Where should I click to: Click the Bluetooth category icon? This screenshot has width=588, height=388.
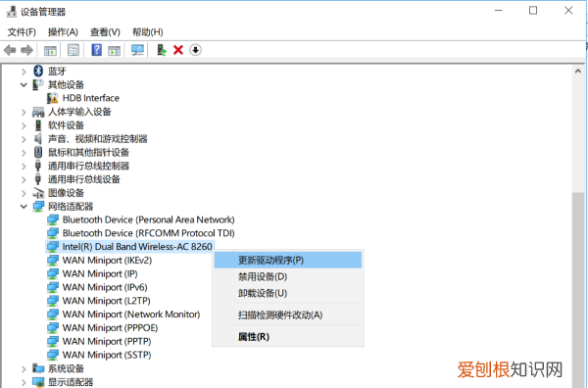pyautogui.click(x=38, y=71)
